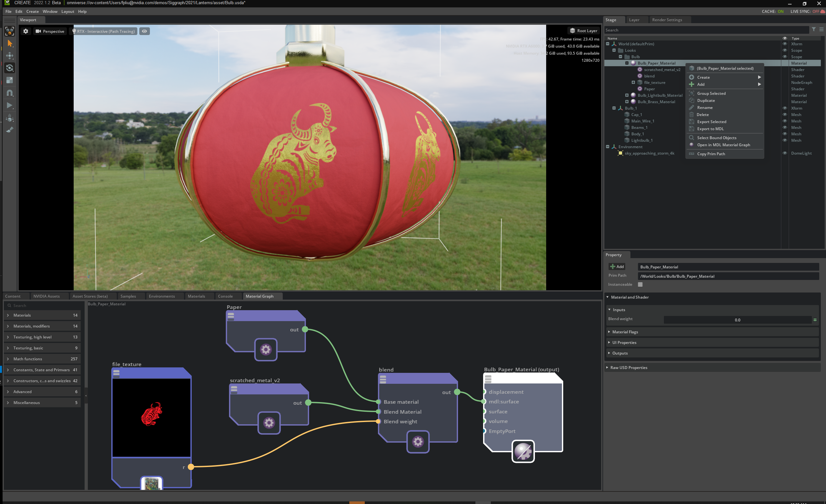This screenshot has width=826, height=504.
Task: Select the Body_1 mesh row
Action: point(712,134)
